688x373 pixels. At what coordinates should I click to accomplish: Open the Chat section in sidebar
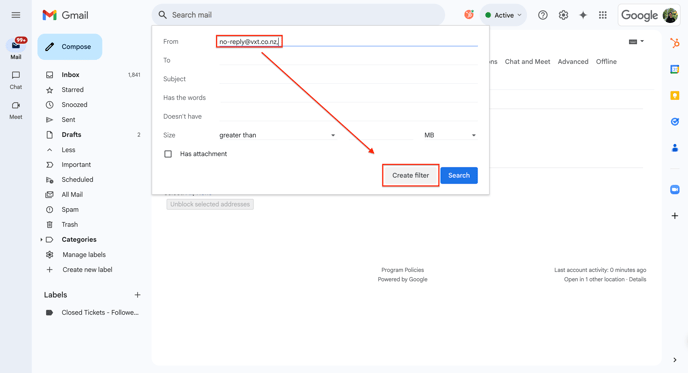(16, 80)
